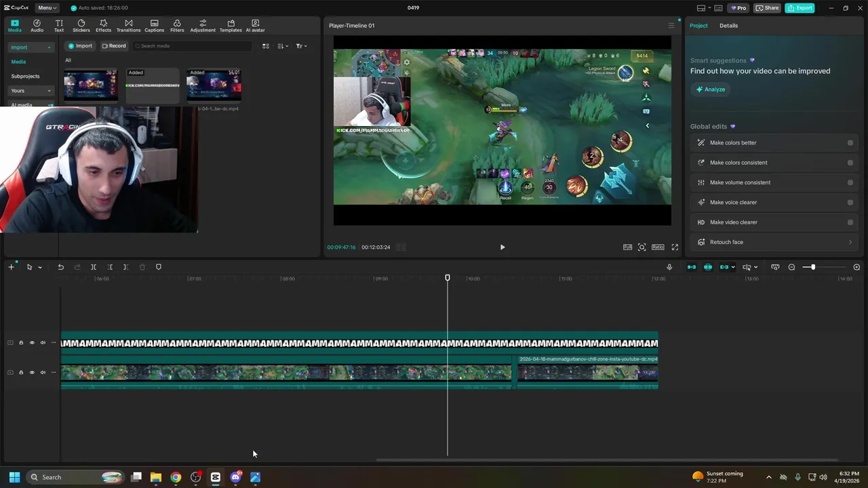Open the Filters panel
This screenshot has height=488, width=868.
pos(177,26)
